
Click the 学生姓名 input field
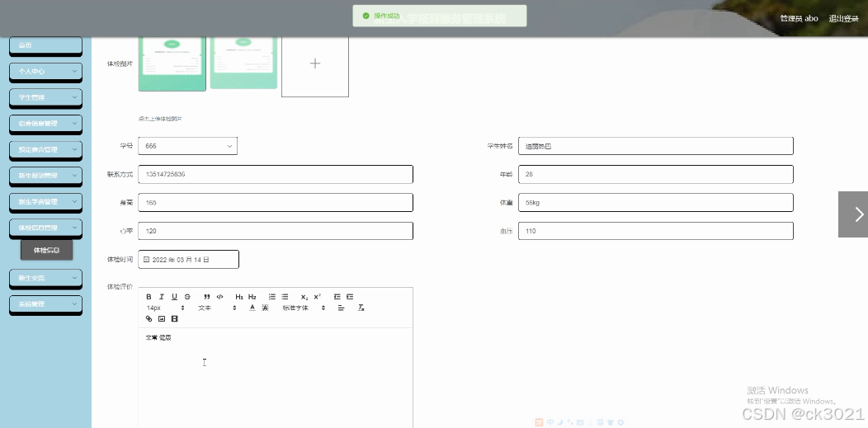(655, 146)
